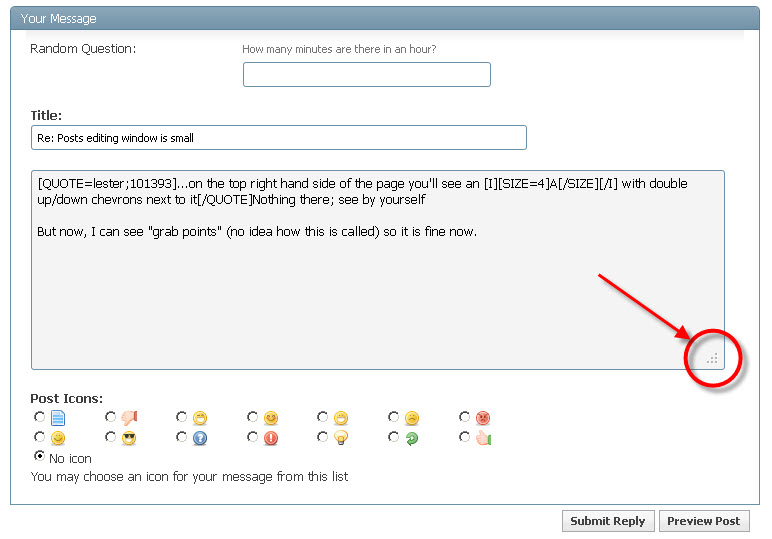Select radio button beside the sad face icon
The height and width of the screenshot is (539, 772).
[394, 417]
